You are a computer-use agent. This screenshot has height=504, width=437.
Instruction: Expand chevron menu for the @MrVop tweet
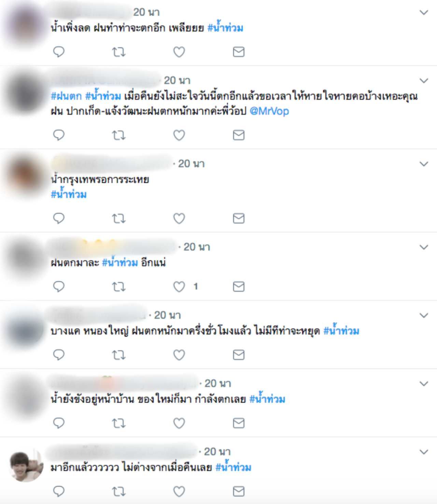pyautogui.click(x=424, y=81)
